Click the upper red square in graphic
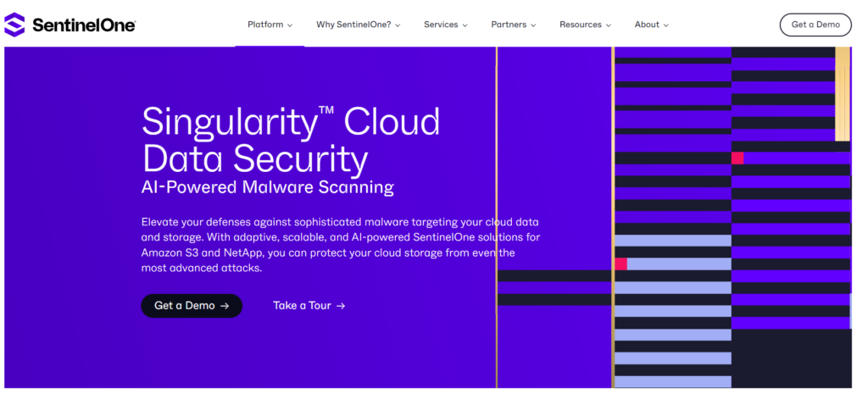This screenshot has width=868, height=394. (737, 158)
